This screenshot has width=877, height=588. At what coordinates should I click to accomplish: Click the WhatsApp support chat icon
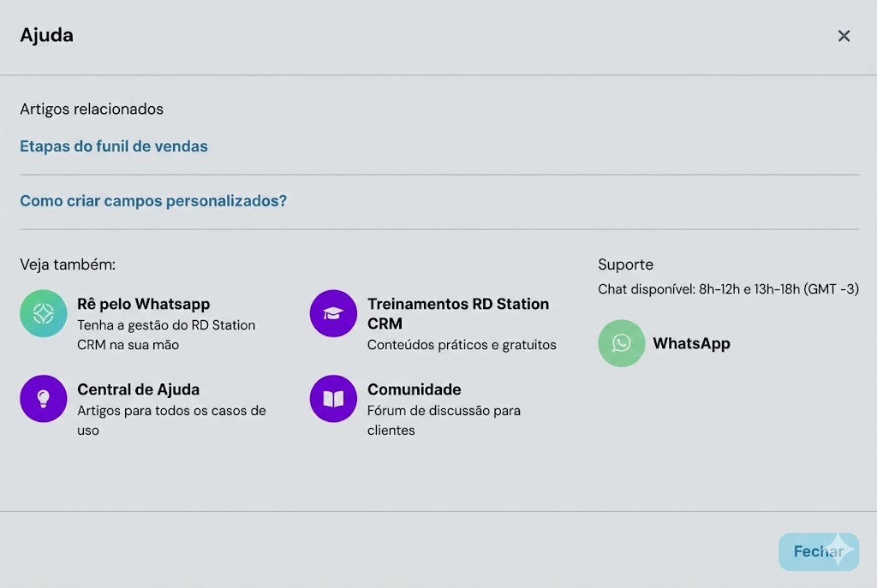621,343
